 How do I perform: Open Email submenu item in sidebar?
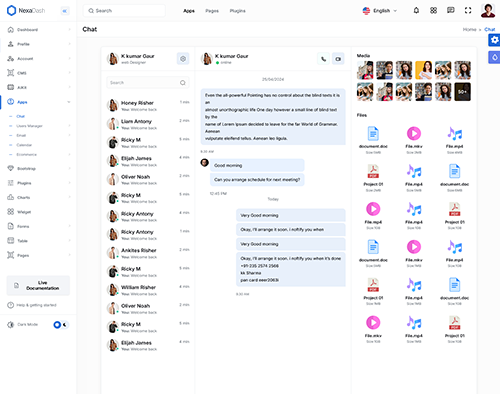click(x=21, y=135)
